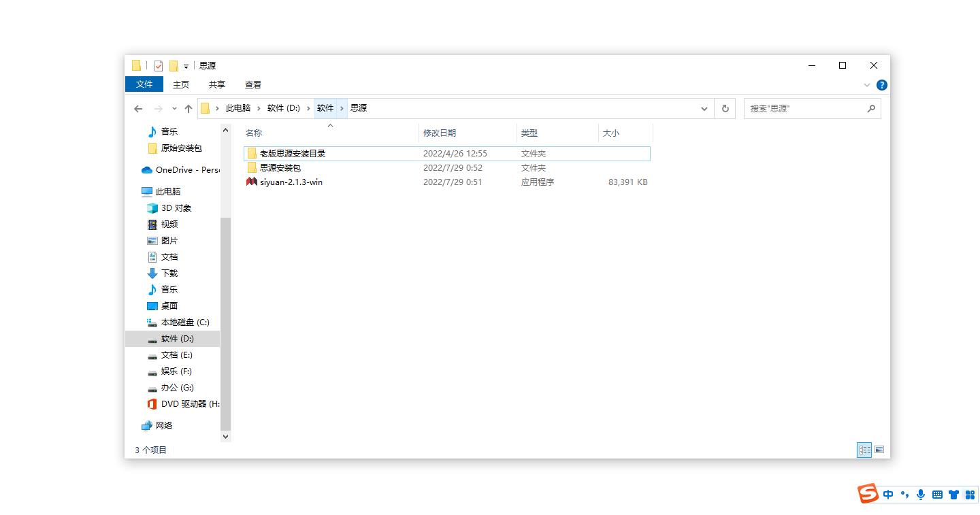Image resolution: width=980 pixels, height=515 pixels.
Task: Click the back navigation arrow
Action: pos(138,108)
